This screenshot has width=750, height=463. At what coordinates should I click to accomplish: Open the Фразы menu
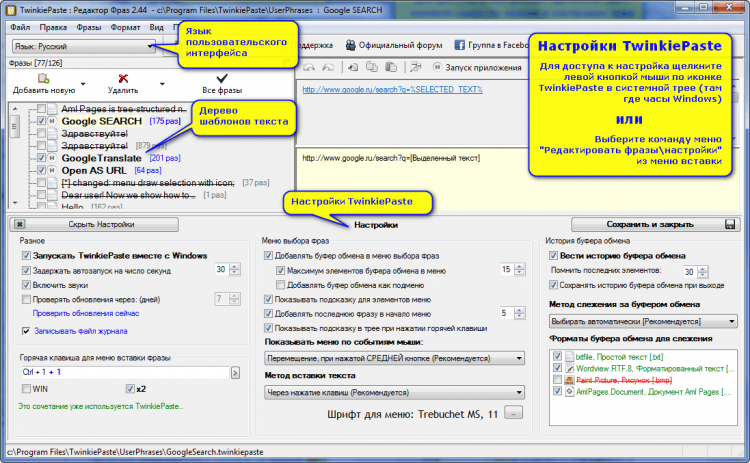pyautogui.click(x=89, y=27)
